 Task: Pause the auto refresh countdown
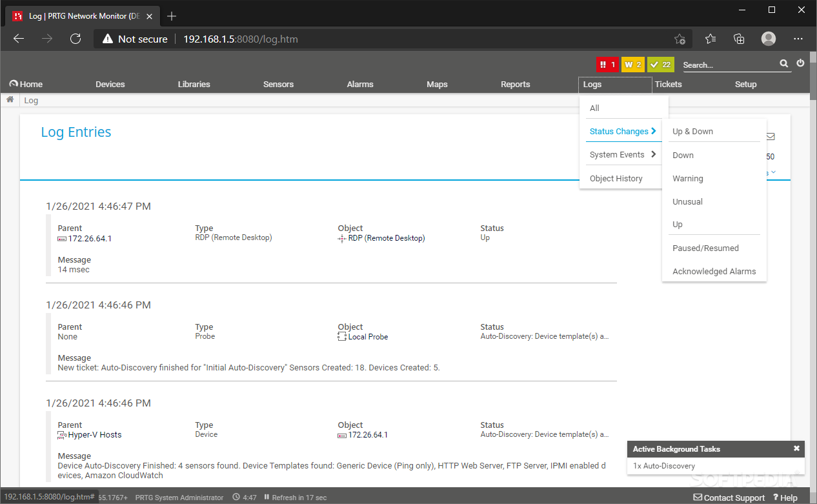(267, 498)
